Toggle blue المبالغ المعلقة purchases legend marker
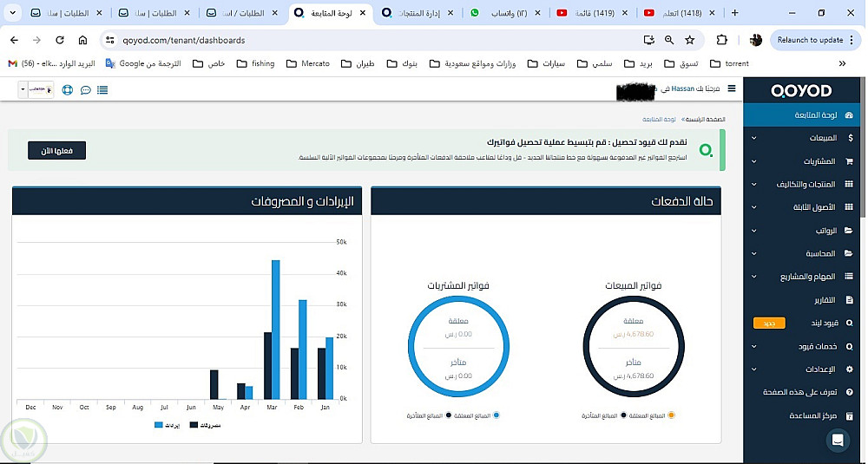 [496, 415]
